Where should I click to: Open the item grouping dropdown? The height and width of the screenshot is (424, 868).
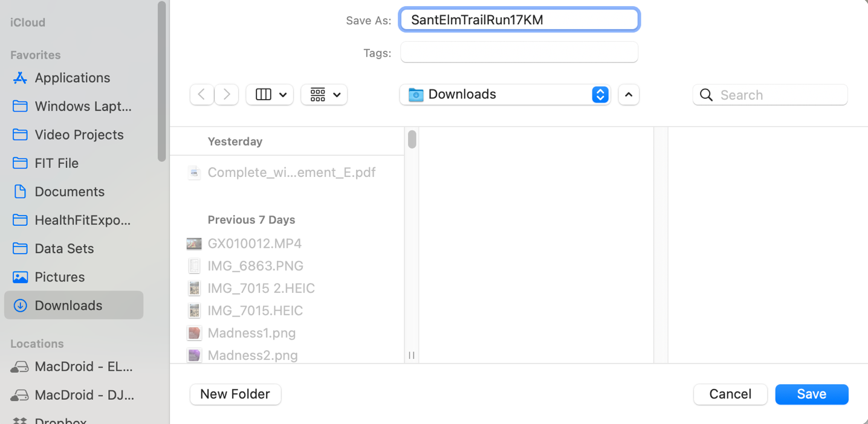pyautogui.click(x=325, y=94)
